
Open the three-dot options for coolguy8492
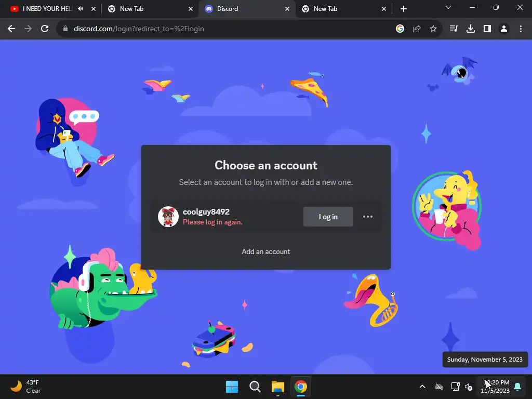tap(368, 217)
